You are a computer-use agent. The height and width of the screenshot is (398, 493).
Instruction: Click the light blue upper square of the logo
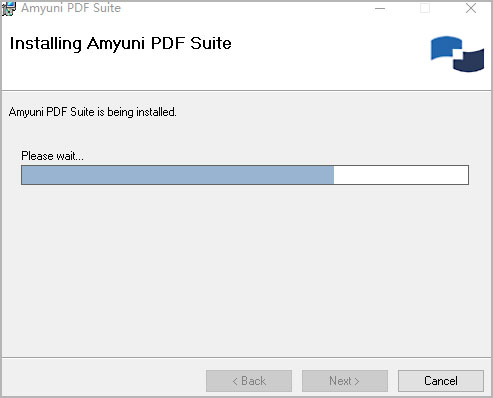click(445, 48)
